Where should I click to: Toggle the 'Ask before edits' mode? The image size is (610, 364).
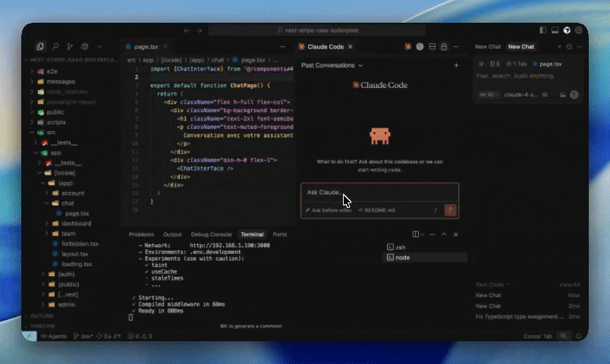point(328,210)
